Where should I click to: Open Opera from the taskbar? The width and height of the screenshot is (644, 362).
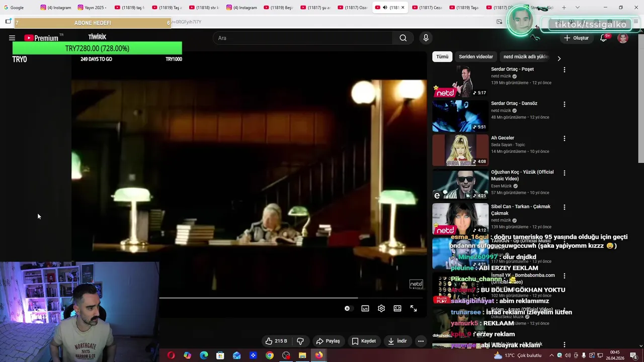pyautogui.click(x=171, y=355)
